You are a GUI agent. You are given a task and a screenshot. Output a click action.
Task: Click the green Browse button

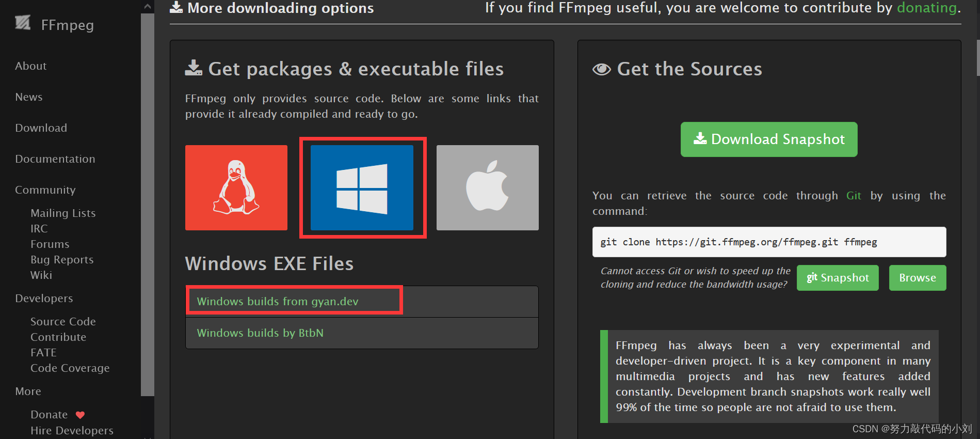pos(918,278)
